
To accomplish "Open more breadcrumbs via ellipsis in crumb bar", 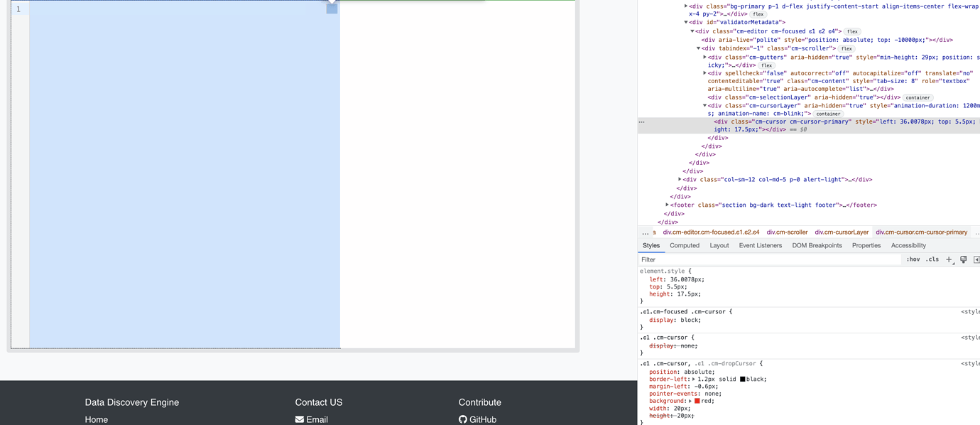I will tap(647, 232).
